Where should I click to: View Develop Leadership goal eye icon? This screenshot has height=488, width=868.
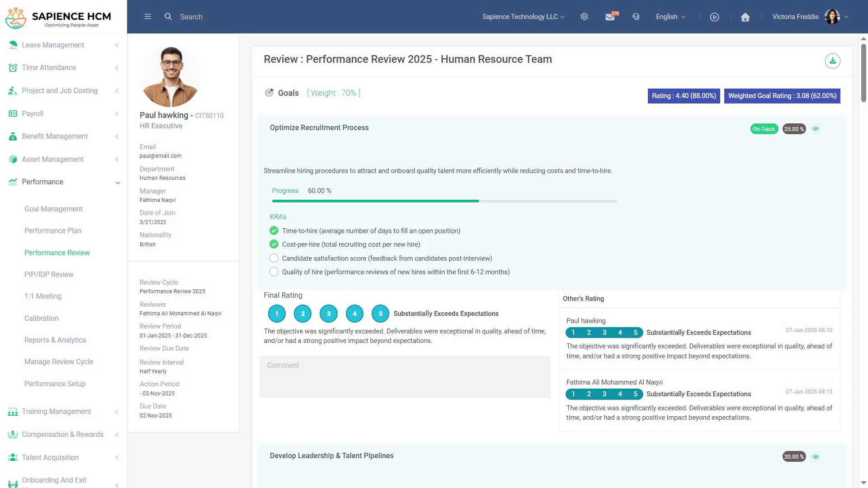pyautogui.click(x=815, y=457)
